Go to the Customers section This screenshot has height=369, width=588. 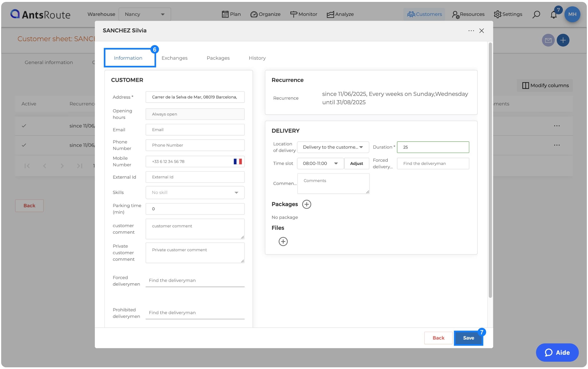(424, 14)
